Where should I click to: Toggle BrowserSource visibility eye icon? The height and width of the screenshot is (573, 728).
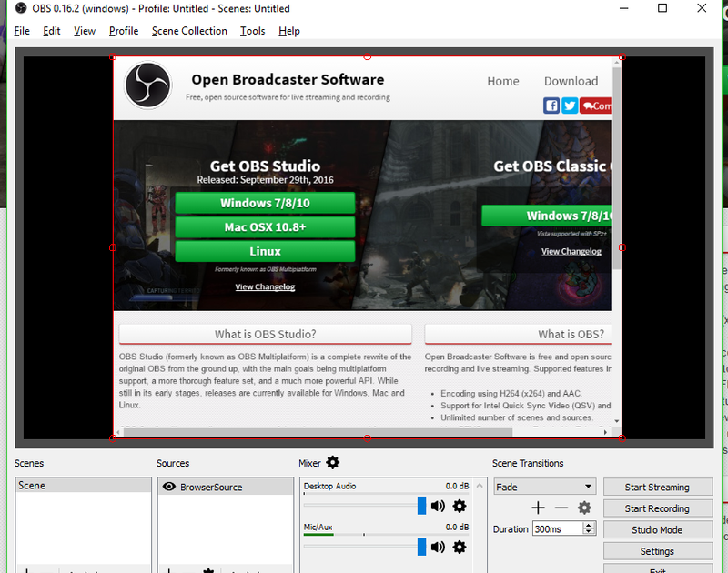(169, 487)
